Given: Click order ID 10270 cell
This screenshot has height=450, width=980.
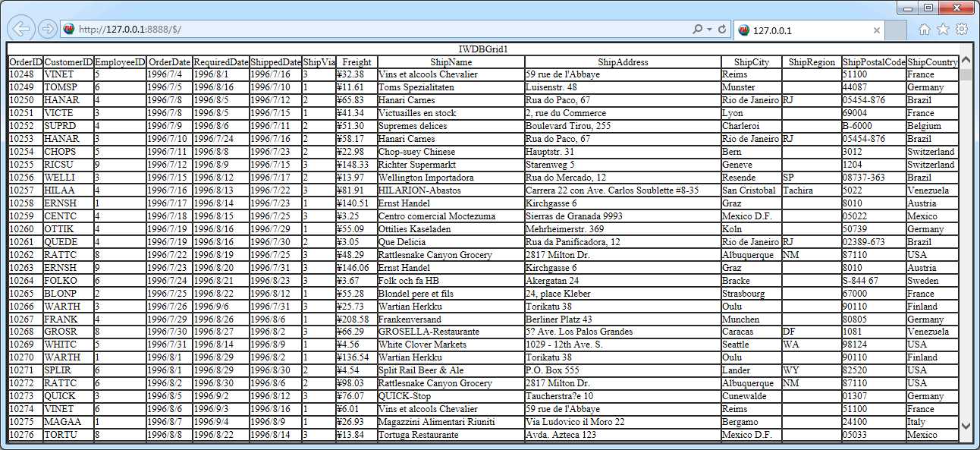Looking at the screenshot, I should (26, 357).
